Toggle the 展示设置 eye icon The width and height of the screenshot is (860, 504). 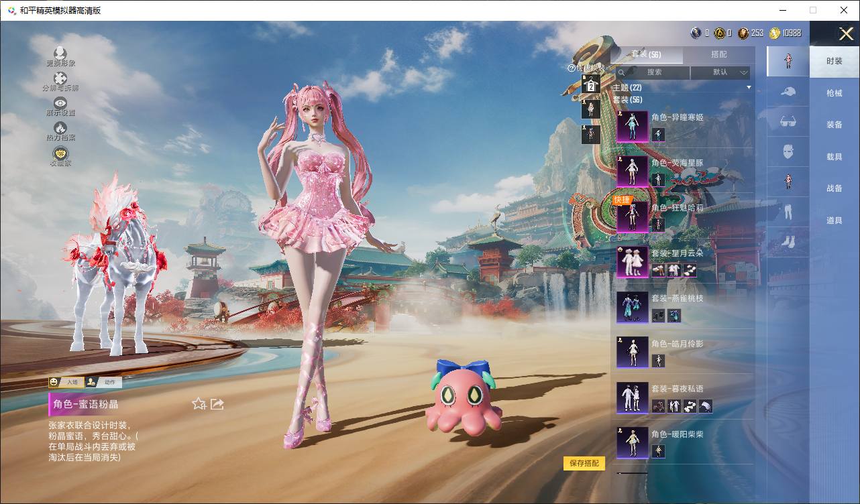(60, 103)
